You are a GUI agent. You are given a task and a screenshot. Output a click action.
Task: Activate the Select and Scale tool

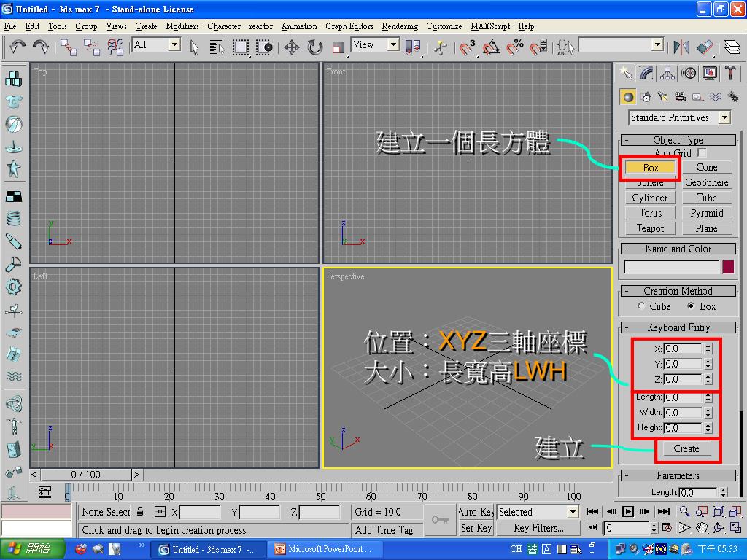[338, 47]
